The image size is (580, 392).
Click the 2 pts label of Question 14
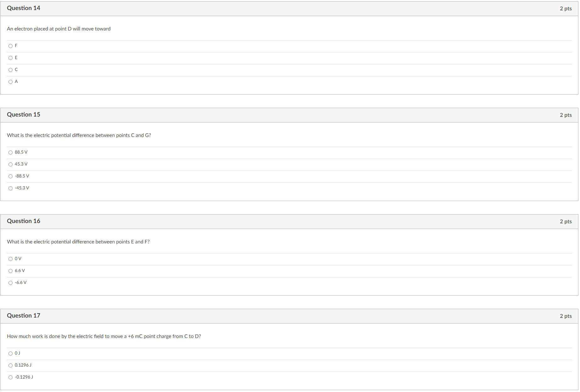coord(566,8)
